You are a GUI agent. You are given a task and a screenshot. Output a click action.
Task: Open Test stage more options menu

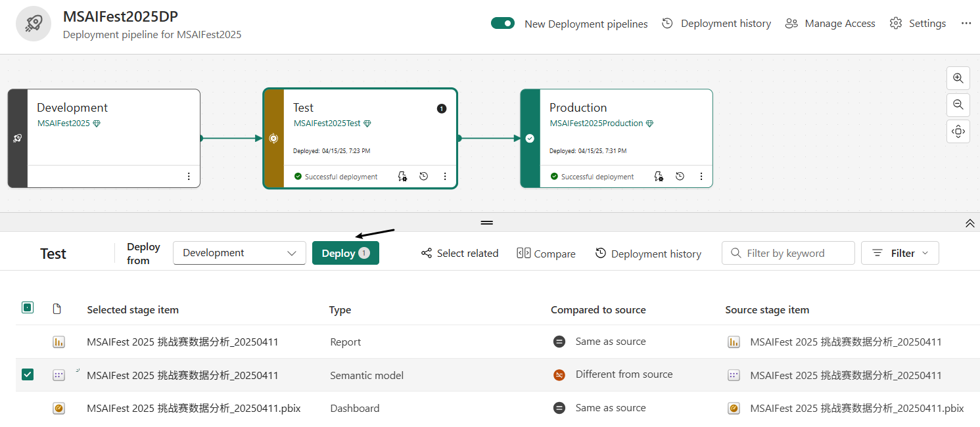[445, 177]
